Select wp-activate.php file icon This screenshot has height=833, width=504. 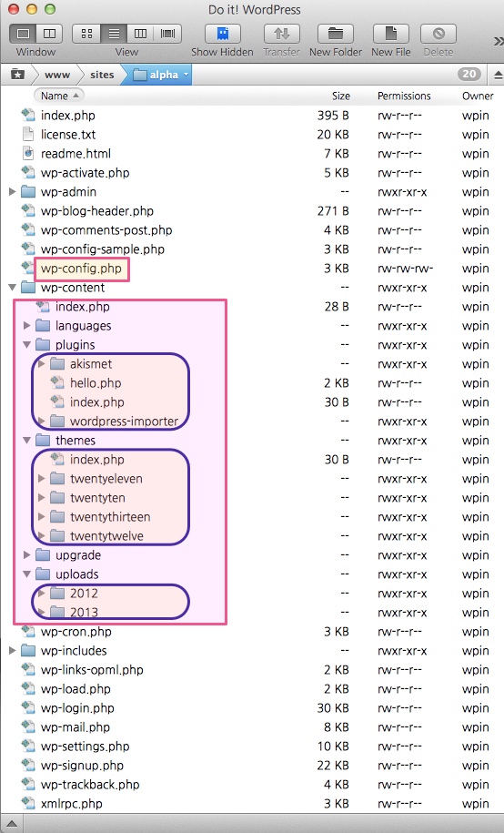[27, 172]
